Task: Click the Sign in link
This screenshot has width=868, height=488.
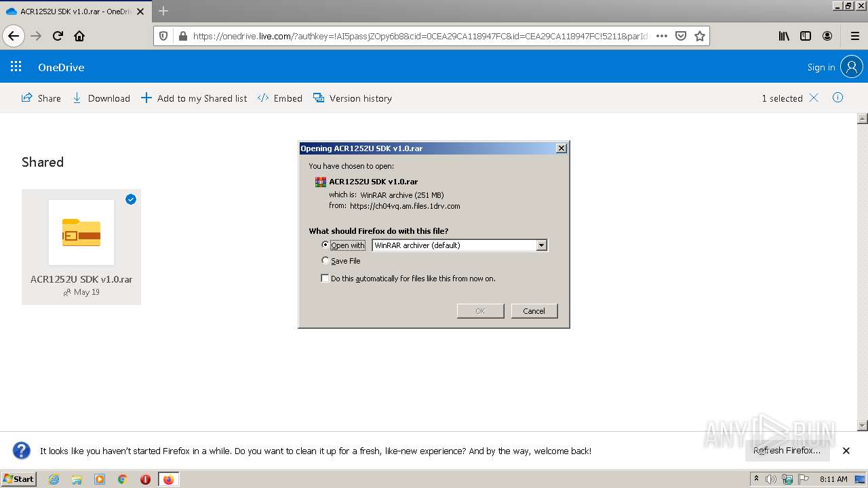Action: coord(821,67)
